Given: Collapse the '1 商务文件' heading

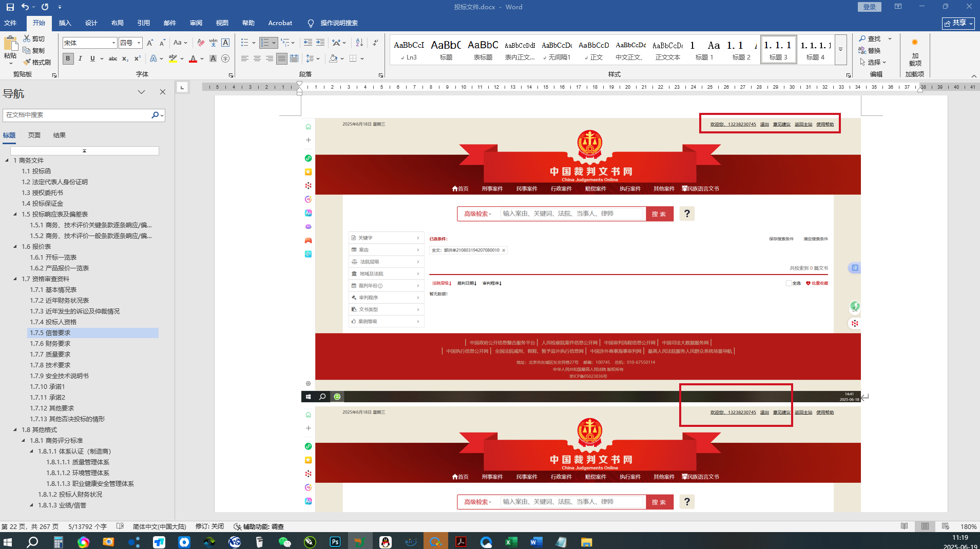Looking at the screenshot, I should [7, 161].
